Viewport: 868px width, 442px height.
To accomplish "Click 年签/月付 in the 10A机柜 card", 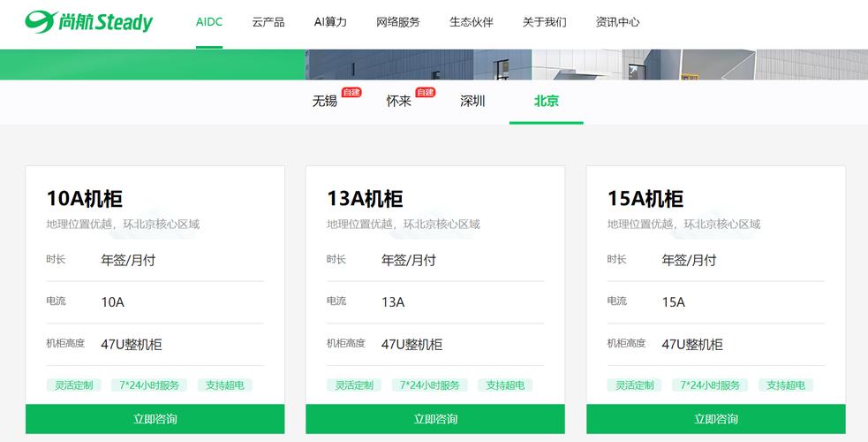I will (128, 260).
